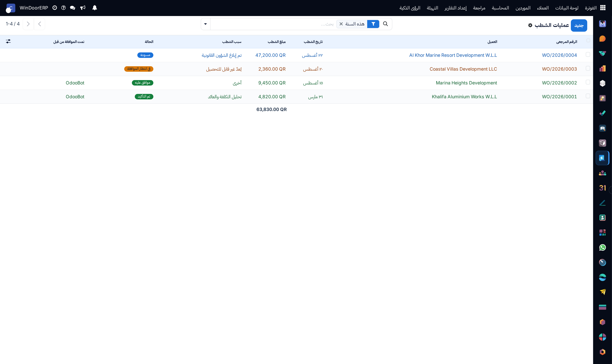The image size is (612, 364).
Task: Open the Contacts person-card sidebar app
Action: pos(602,217)
